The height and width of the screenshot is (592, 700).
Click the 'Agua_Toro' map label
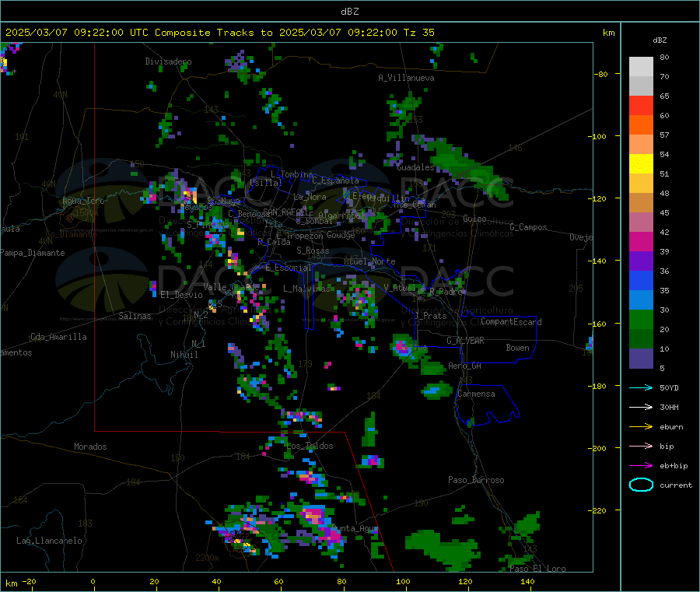tap(83, 201)
